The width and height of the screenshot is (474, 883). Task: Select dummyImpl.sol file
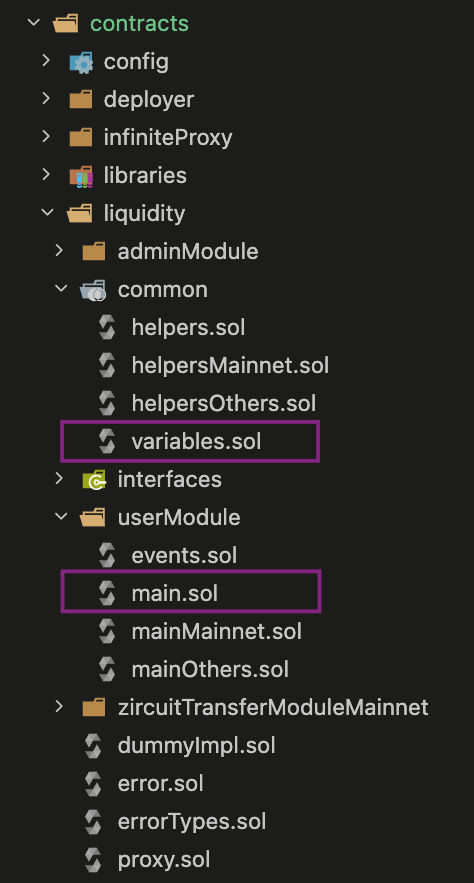tap(196, 746)
